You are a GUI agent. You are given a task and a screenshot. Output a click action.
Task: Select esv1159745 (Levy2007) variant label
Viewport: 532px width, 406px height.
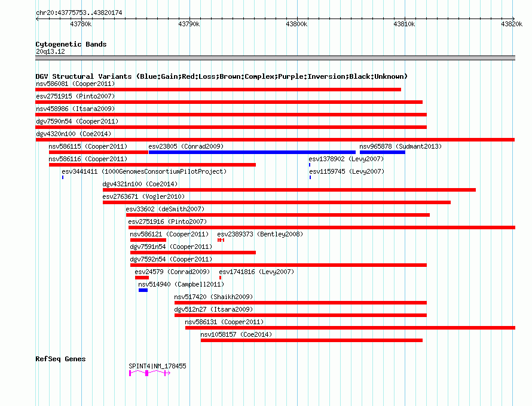coord(347,171)
